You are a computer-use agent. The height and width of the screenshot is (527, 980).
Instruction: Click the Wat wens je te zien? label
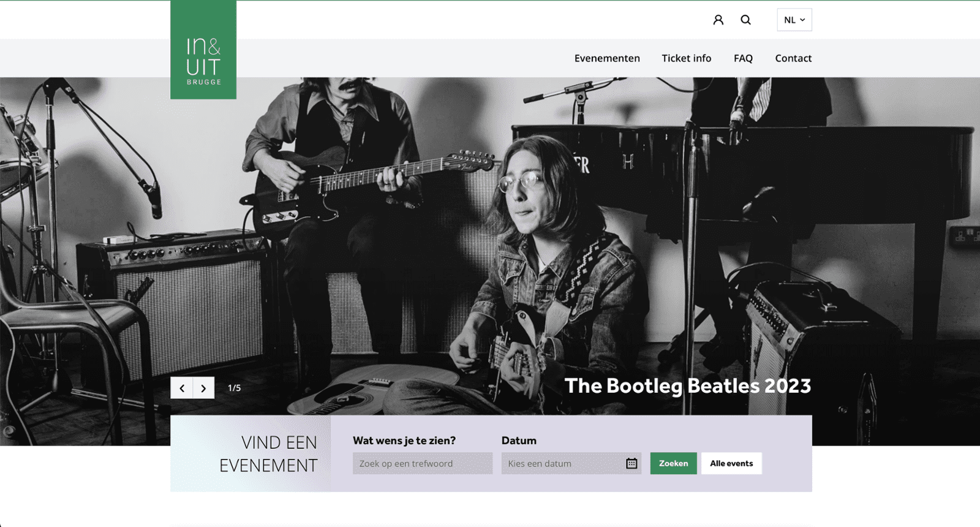(x=404, y=441)
